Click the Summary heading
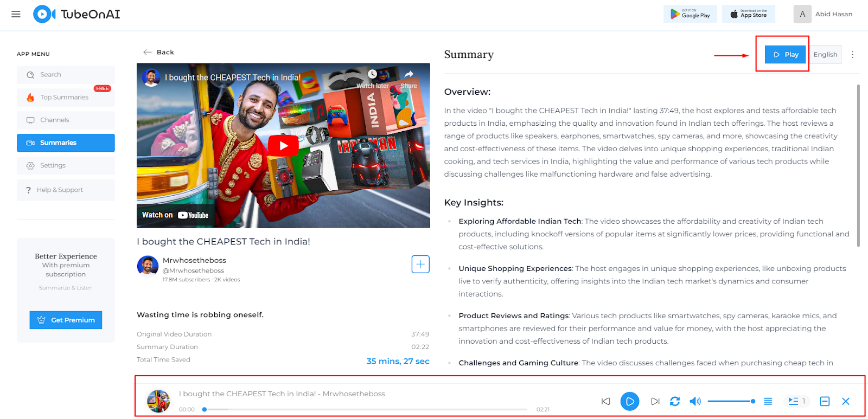The width and height of the screenshot is (868, 419). 469,54
